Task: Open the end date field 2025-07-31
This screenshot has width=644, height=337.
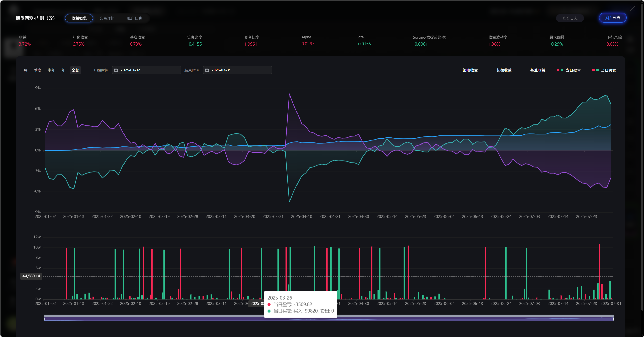Action: tap(237, 70)
